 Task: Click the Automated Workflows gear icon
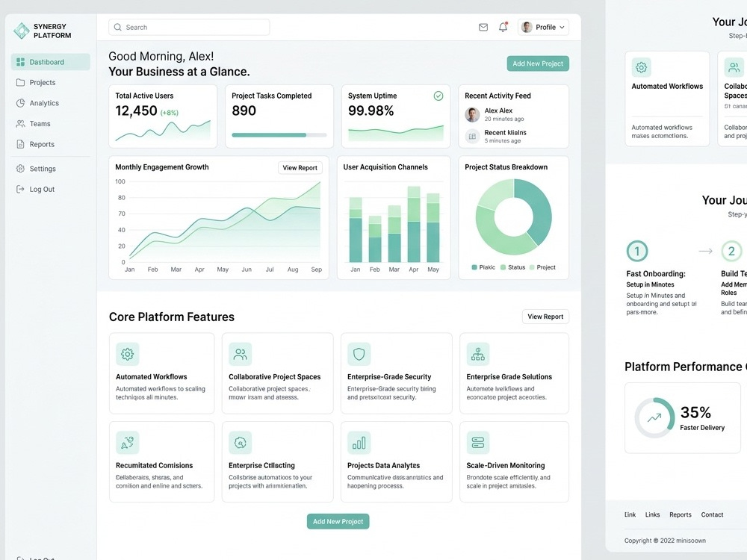pyautogui.click(x=127, y=354)
